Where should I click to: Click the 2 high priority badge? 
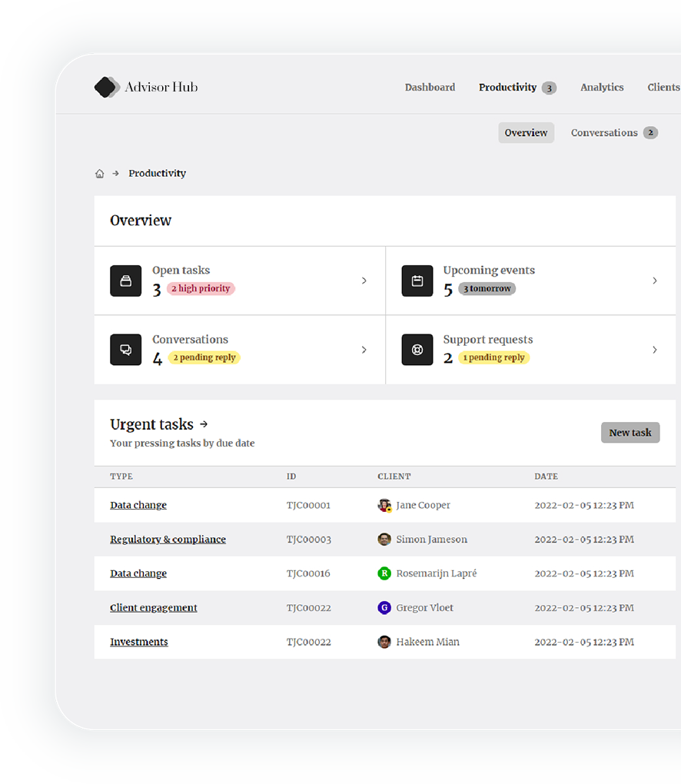(201, 289)
